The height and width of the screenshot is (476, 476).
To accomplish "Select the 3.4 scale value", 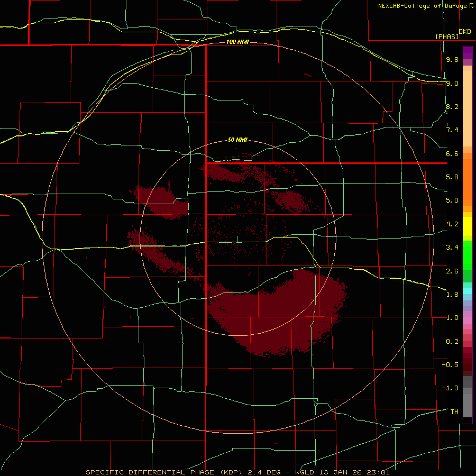I will [x=452, y=248].
